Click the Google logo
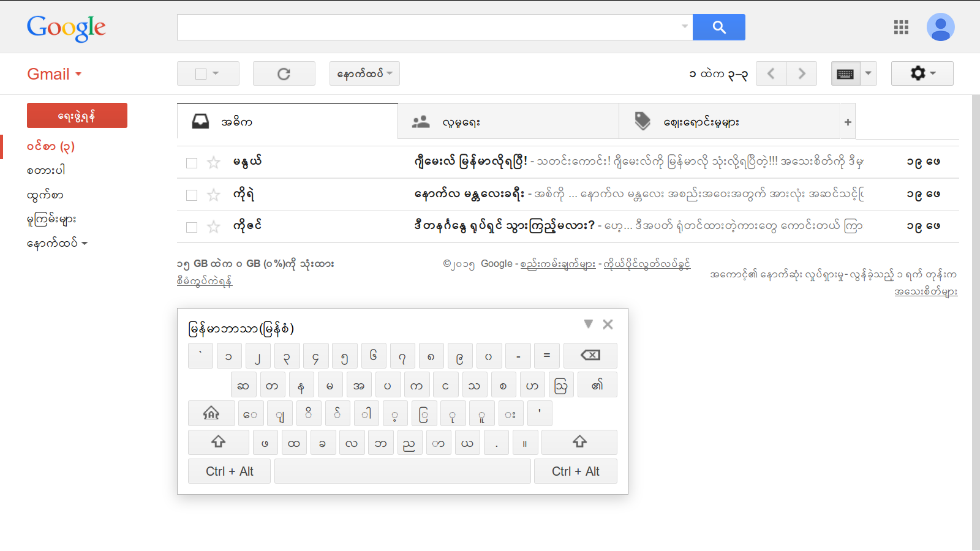 coord(66,28)
